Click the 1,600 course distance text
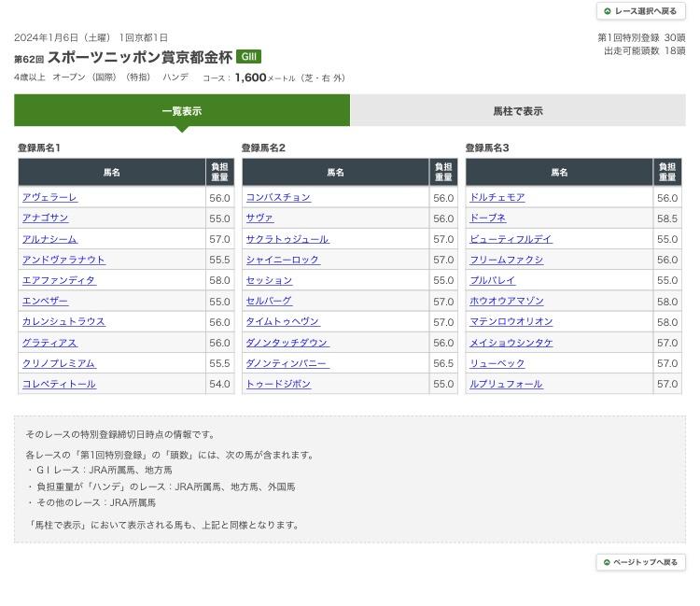 coord(250,78)
